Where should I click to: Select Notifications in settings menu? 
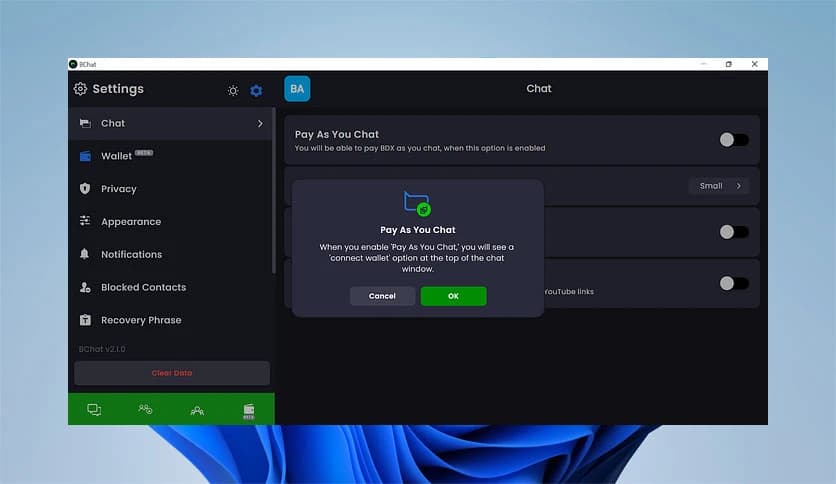coord(171,254)
